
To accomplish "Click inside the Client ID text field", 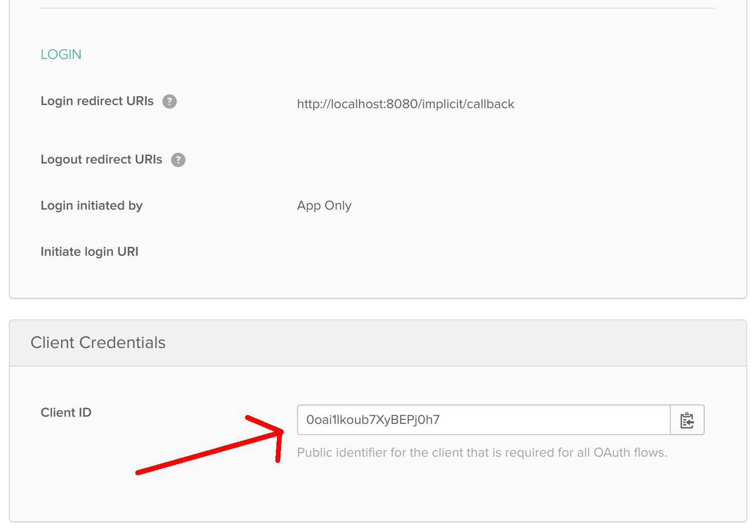I will tap(483, 420).
